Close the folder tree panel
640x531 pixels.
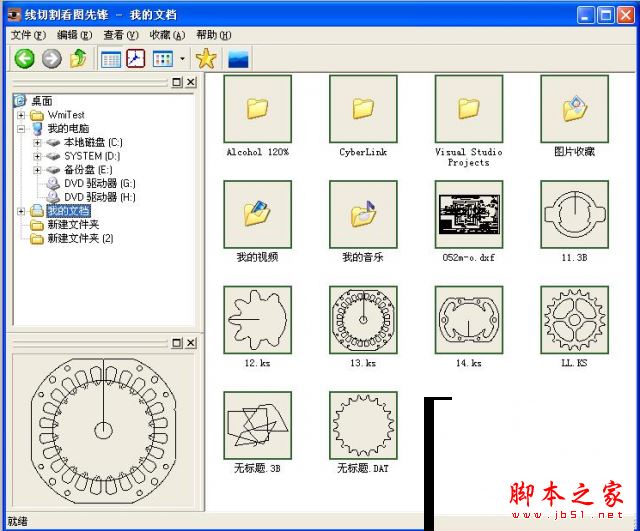[x=191, y=82]
